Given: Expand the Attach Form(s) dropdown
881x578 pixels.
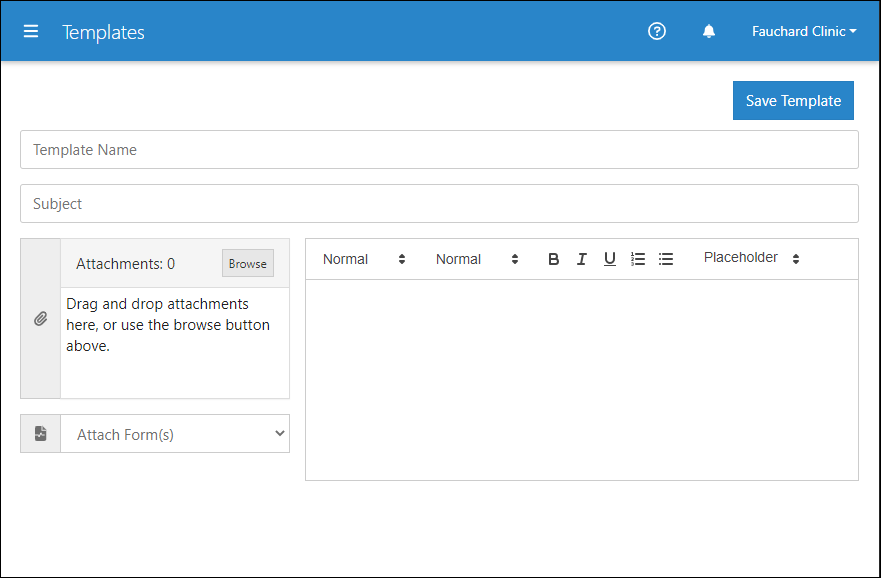Looking at the screenshot, I should pyautogui.click(x=175, y=434).
